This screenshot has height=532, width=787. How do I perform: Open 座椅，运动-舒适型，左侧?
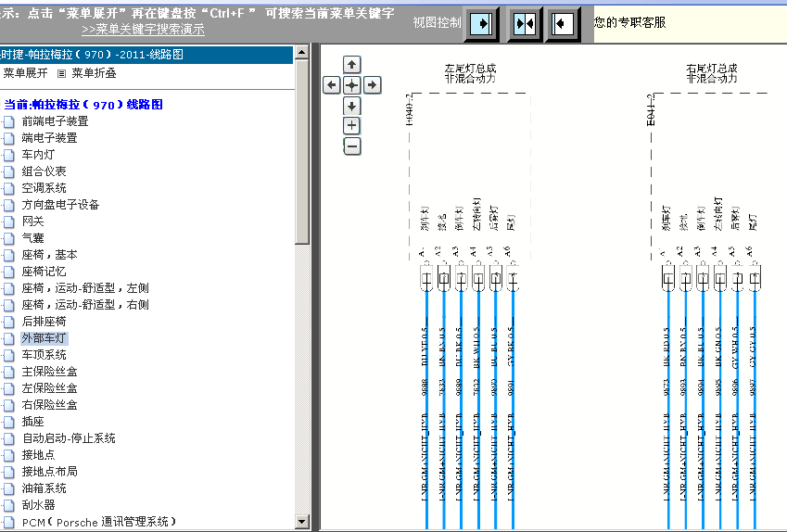coord(85,287)
